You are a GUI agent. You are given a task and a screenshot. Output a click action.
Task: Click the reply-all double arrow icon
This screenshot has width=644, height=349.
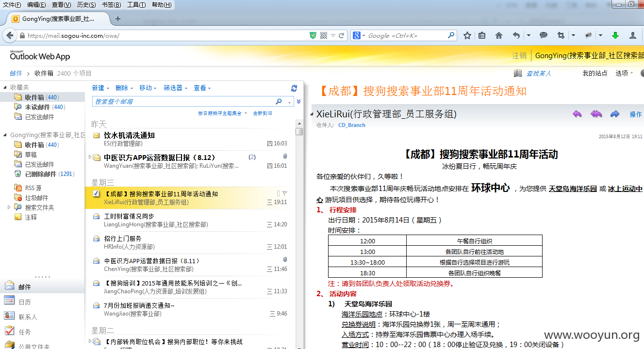[x=596, y=114]
